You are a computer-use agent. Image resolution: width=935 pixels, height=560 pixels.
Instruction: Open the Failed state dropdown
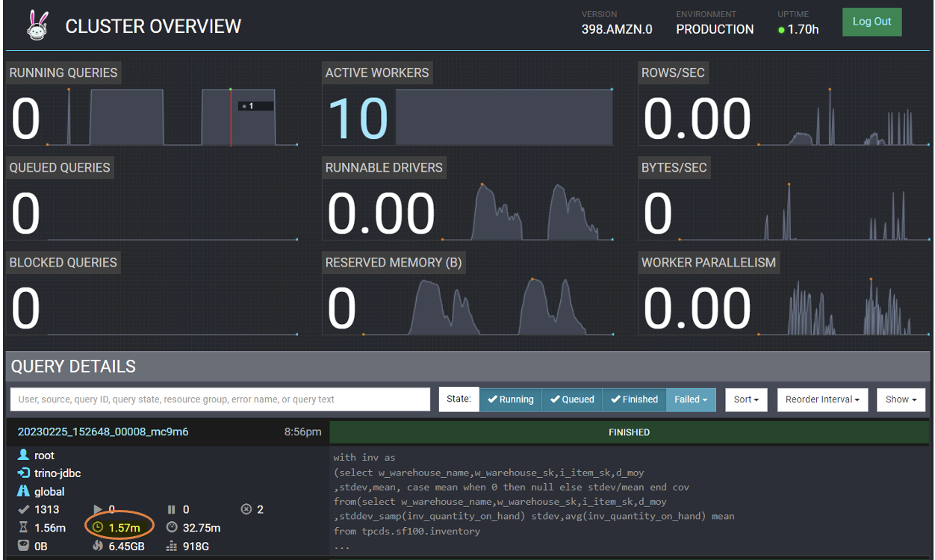pos(690,399)
